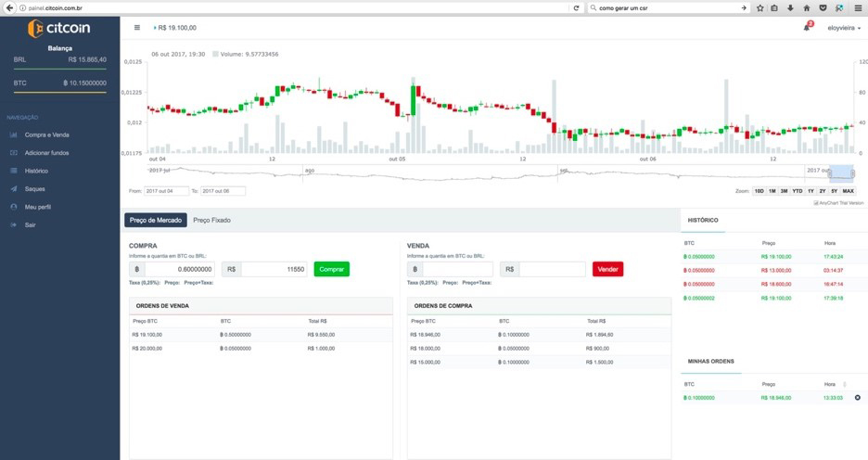Select the R$ 19.100,00 sell order row
The width and height of the screenshot is (868, 460).
[x=261, y=335]
